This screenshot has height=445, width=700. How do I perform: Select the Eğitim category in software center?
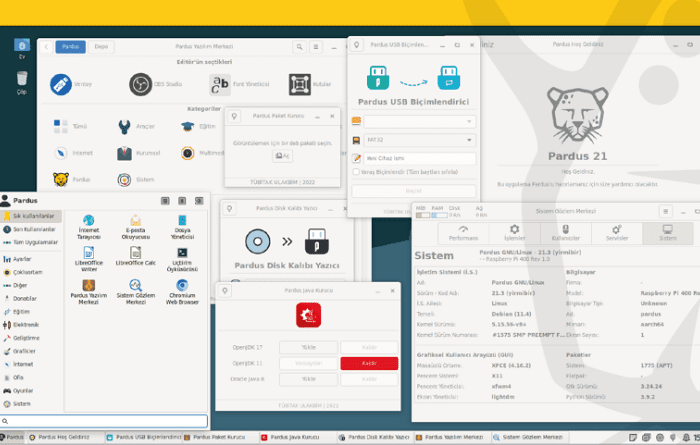click(198, 127)
